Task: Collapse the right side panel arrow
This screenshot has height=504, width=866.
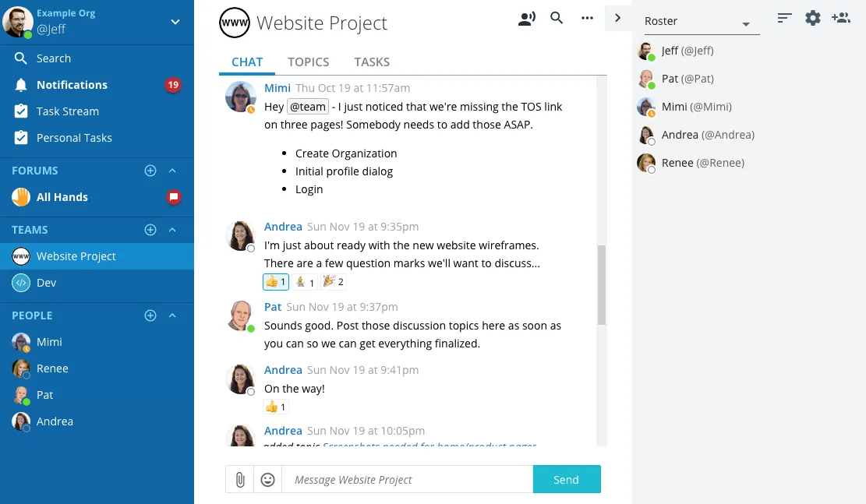Action: point(618,18)
